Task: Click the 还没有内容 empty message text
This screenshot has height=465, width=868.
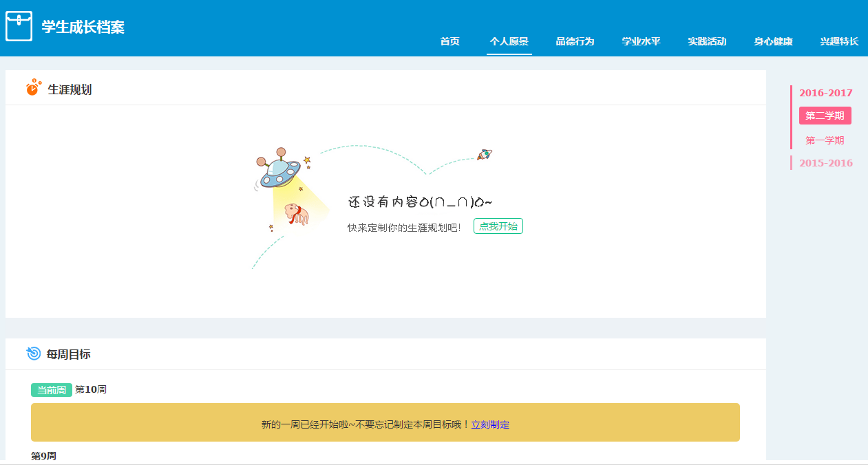Action: point(421,202)
